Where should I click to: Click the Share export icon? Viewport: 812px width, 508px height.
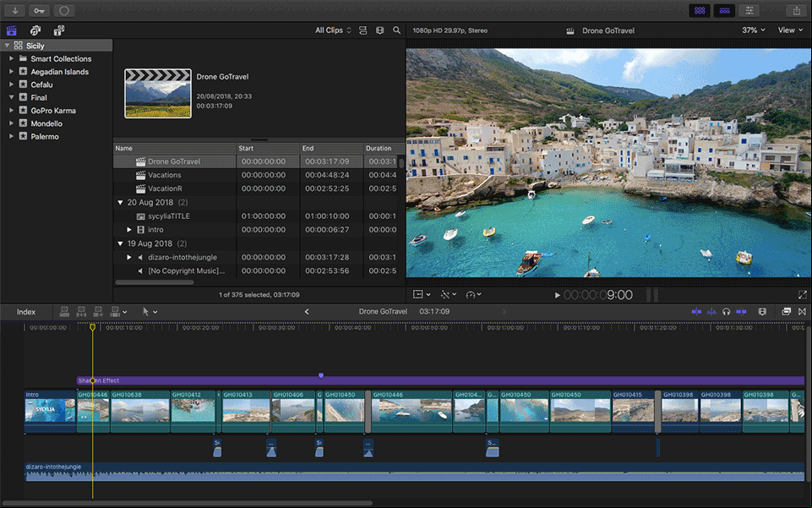pos(797,10)
